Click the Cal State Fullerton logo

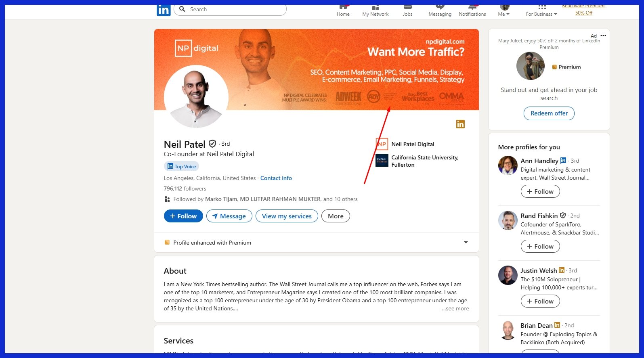click(x=382, y=160)
